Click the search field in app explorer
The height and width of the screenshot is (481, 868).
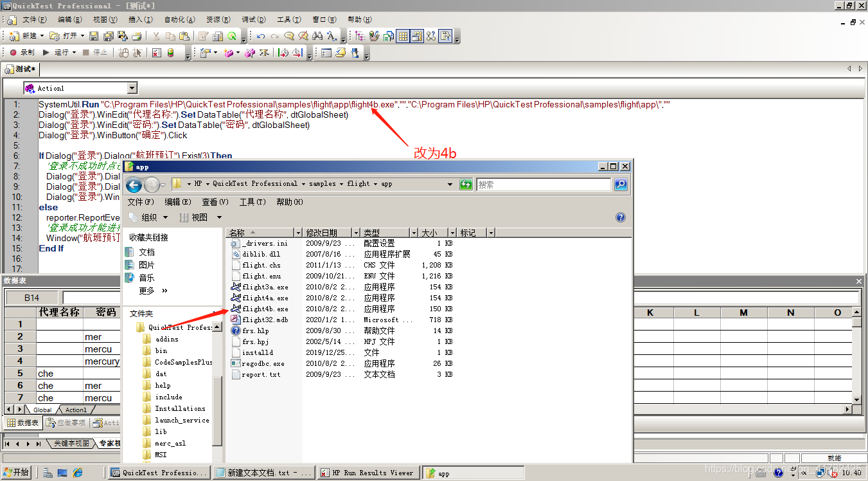pos(544,185)
